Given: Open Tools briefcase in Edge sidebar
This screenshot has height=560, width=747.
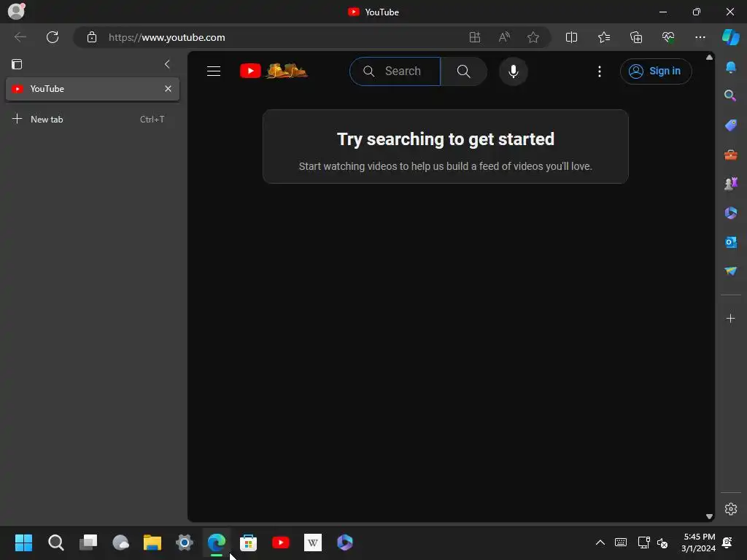Looking at the screenshot, I should (731, 155).
